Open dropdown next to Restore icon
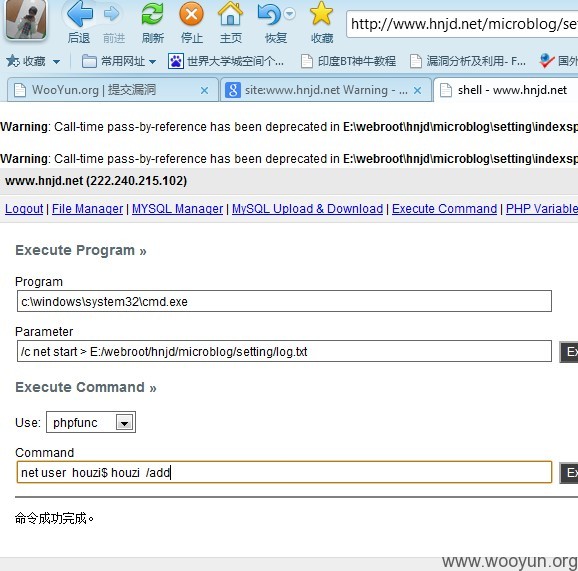The image size is (578, 571). tap(290, 14)
